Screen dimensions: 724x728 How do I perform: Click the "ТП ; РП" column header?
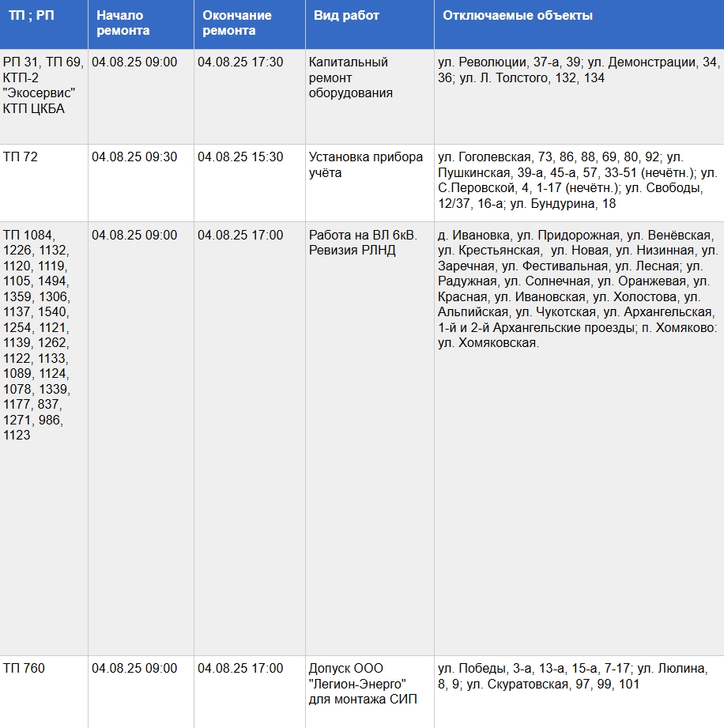point(32,17)
